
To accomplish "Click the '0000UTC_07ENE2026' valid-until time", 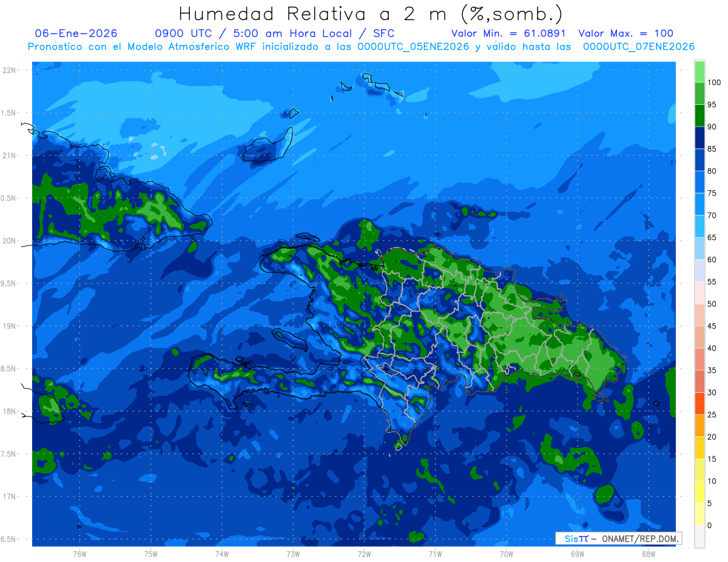I will 638,47.
